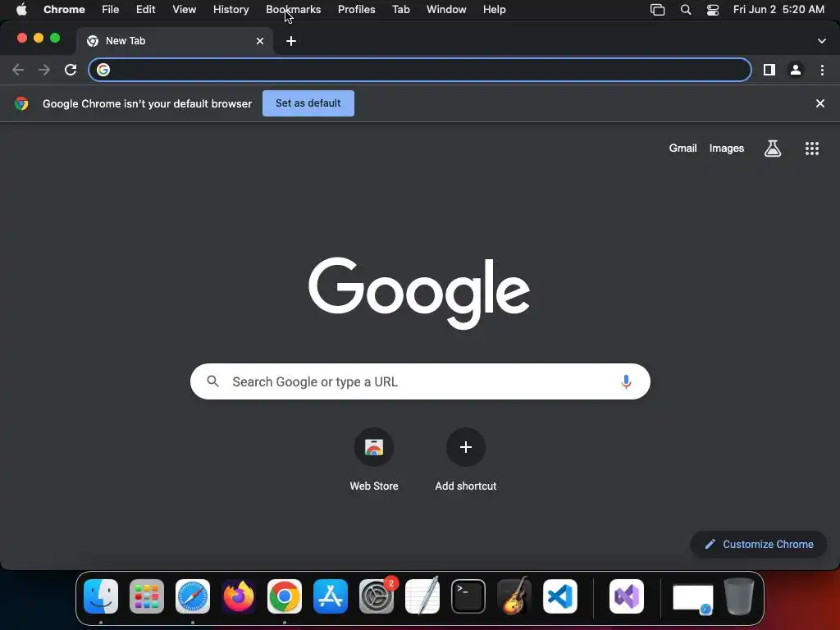Open the Help menu

(494, 10)
